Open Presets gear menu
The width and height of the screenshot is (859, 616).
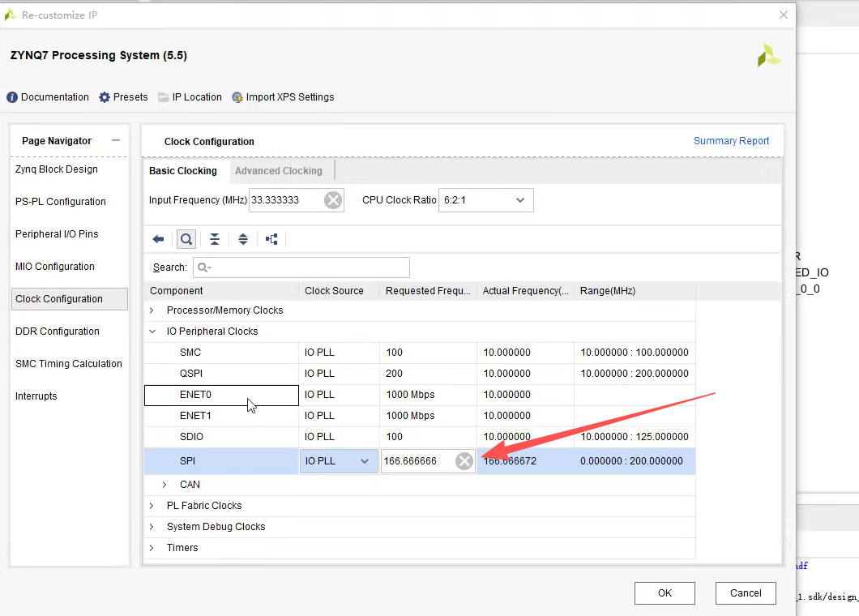click(x=123, y=97)
